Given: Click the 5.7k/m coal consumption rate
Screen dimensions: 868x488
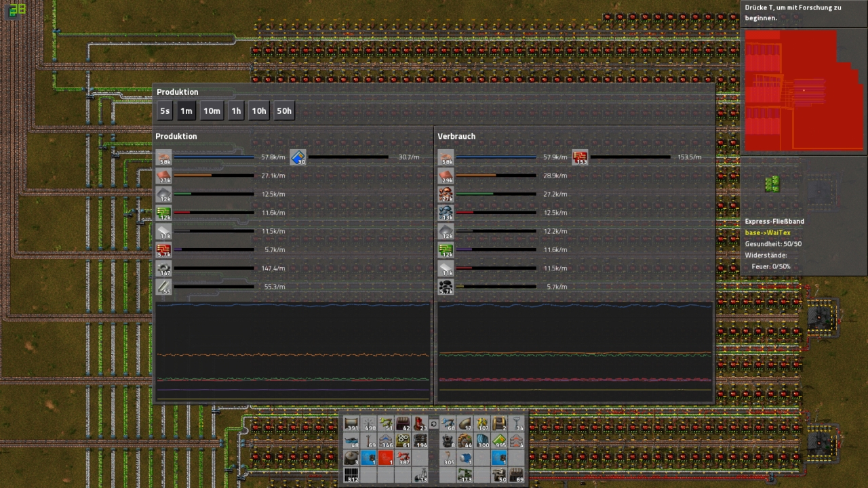Looking at the screenshot, I should click(x=555, y=287).
